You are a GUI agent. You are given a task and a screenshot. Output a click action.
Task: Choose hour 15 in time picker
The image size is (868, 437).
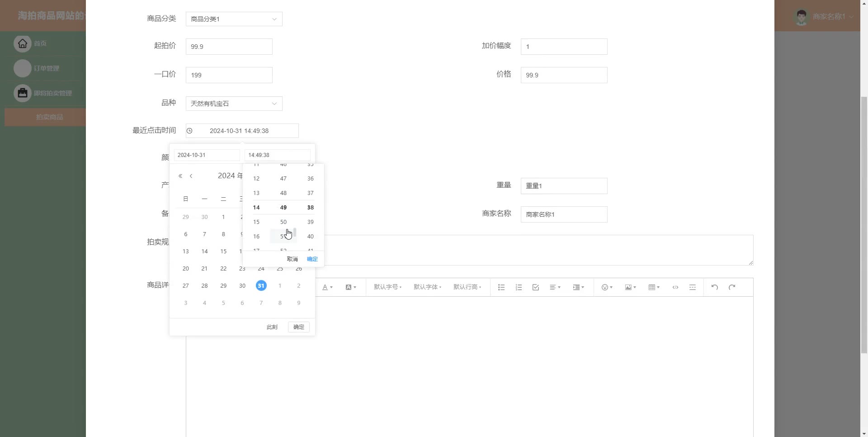(x=256, y=222)
